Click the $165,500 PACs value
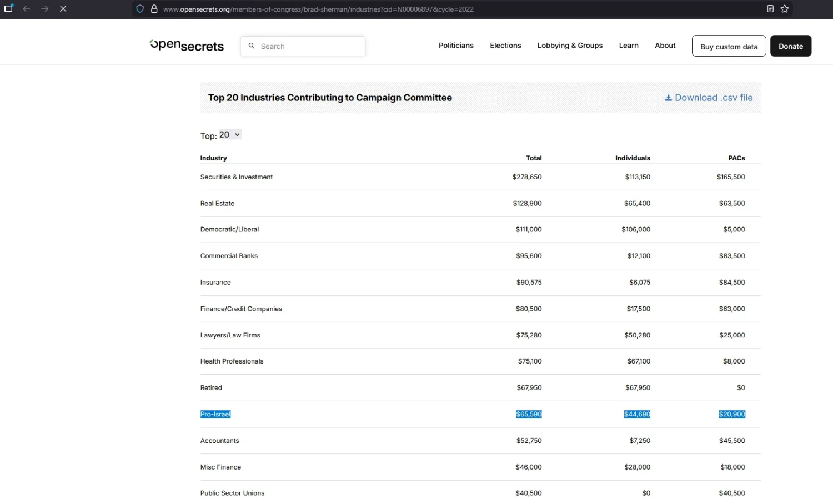The height and width of the screenshot is (504, 833). (x=731, y=177)
